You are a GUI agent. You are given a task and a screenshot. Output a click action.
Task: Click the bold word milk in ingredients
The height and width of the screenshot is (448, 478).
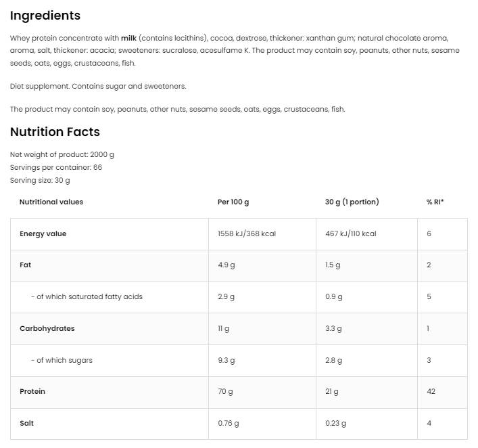[x=128, y=38]
